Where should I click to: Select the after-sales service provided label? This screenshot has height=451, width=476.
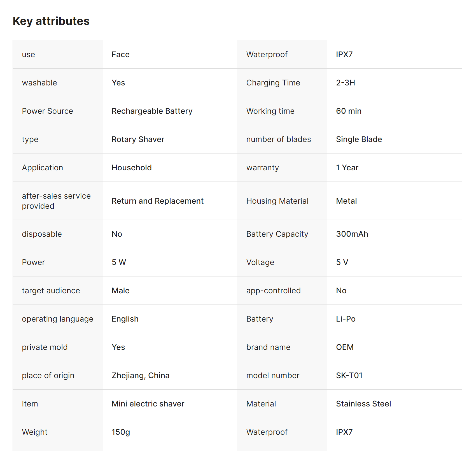pyautogui.click(x=56, y=201)
